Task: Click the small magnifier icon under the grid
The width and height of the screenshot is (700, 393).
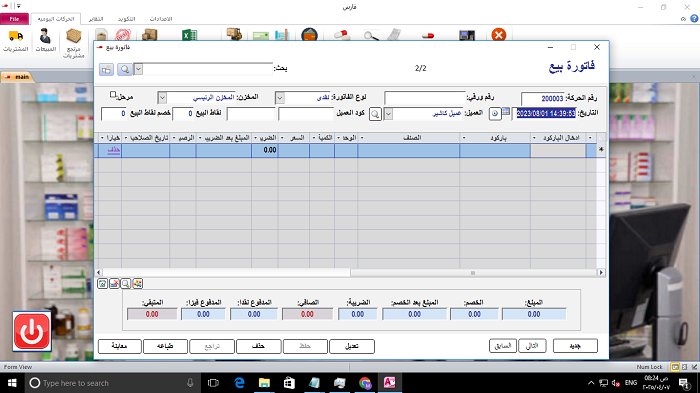Action: pyautogui.click(x=126, y=284)
